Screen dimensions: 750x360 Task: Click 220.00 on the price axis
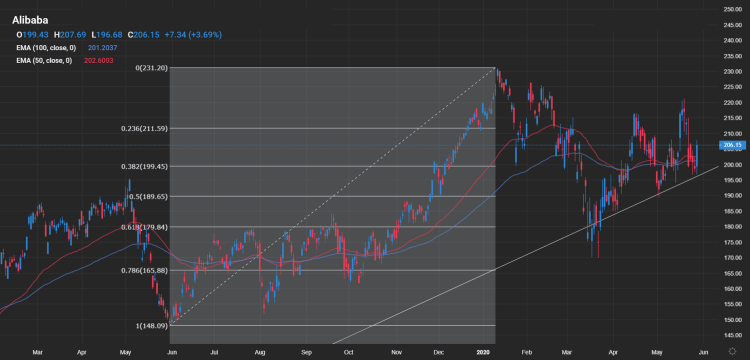[x=732, y=103]
